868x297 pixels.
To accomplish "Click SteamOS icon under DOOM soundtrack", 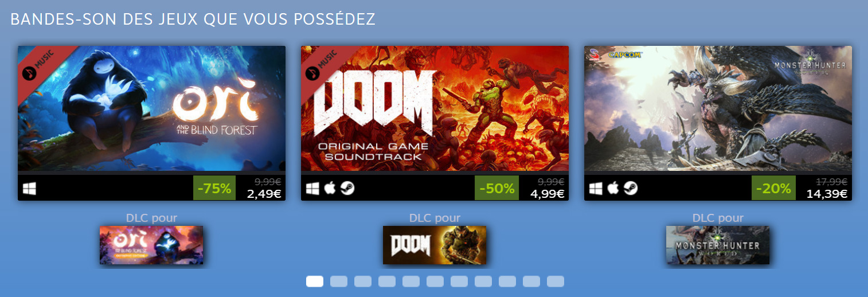I will click(347, 188).
